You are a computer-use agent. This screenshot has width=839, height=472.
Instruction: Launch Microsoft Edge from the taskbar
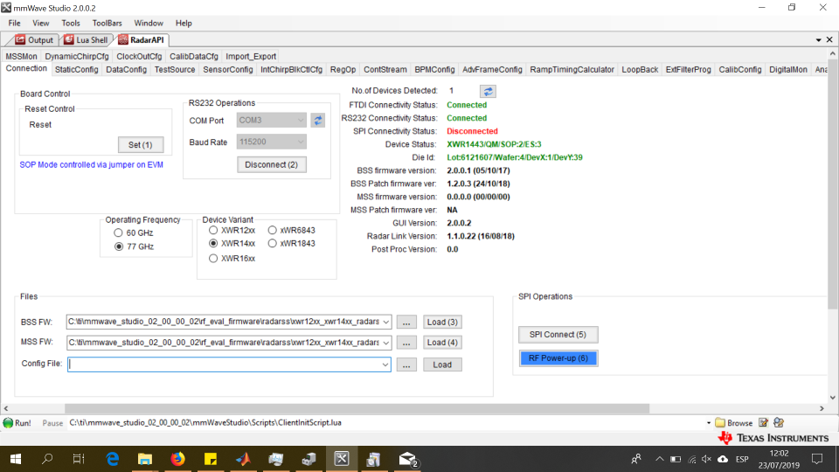pyautogui.click(x=112, y=459)
